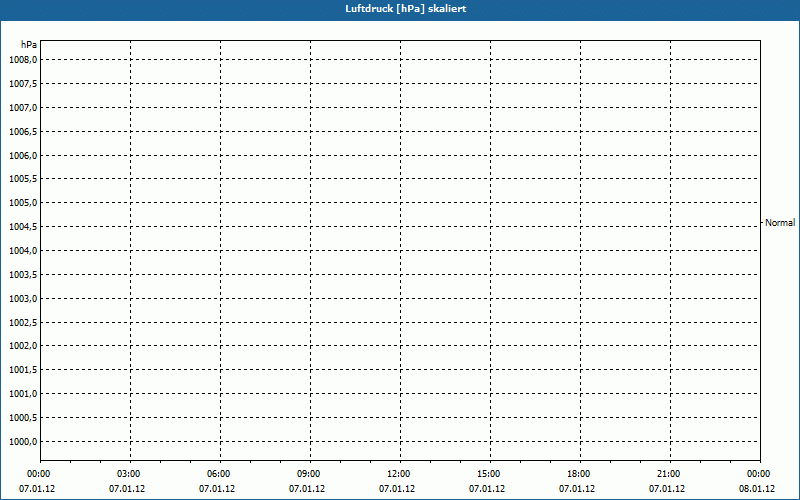Click the 09:00 time axis label
Viewport: 800px width, 500px height.
[x=309, y=474]
